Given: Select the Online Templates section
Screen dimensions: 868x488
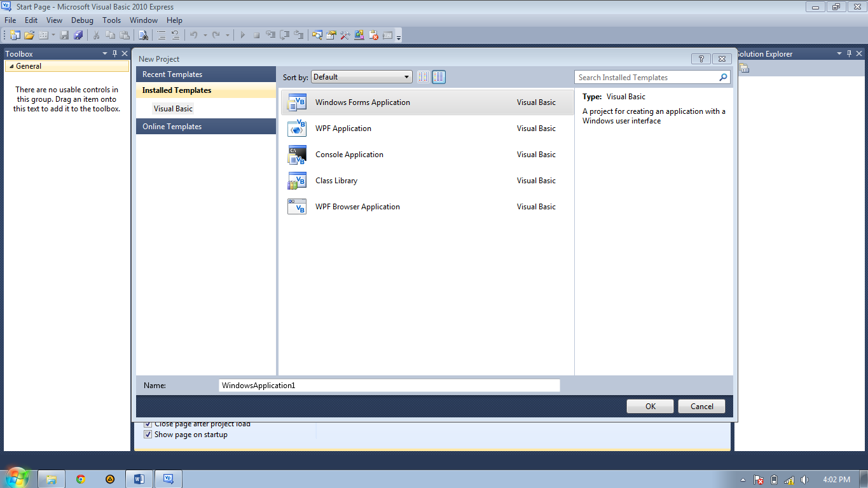Looking at the screenshot, I should [206, 127].
